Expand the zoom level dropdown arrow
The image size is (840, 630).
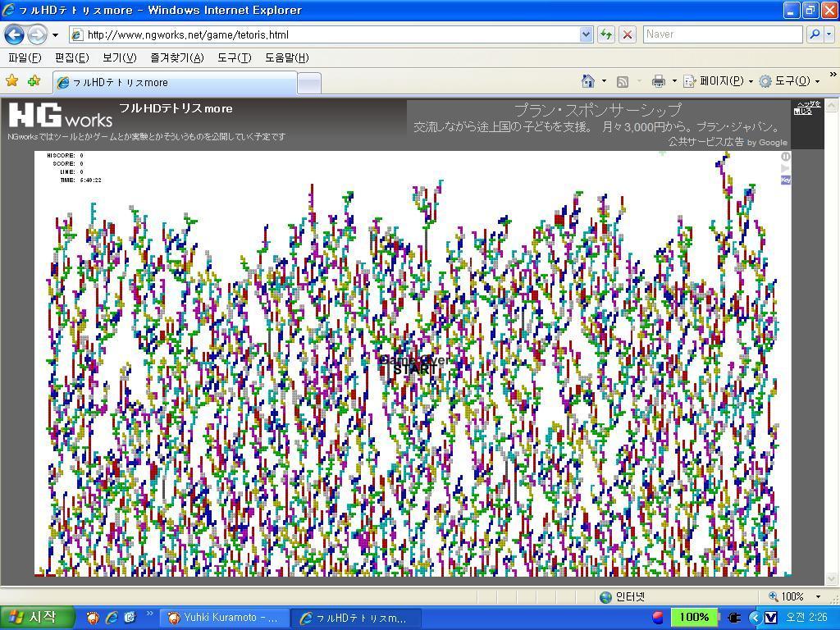pos(818,597)
